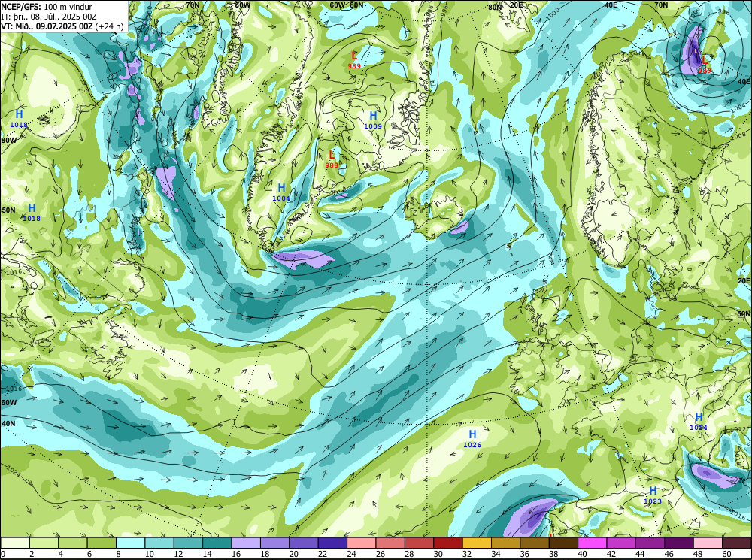Select legend value '40' on the color scale

pyautogui.click(x=581, y=554)
